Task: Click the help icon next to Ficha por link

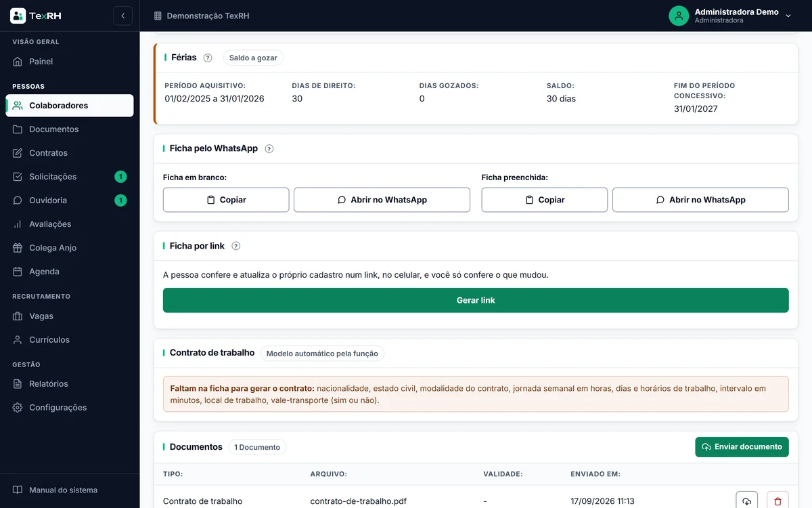Action: pos(236,247)
